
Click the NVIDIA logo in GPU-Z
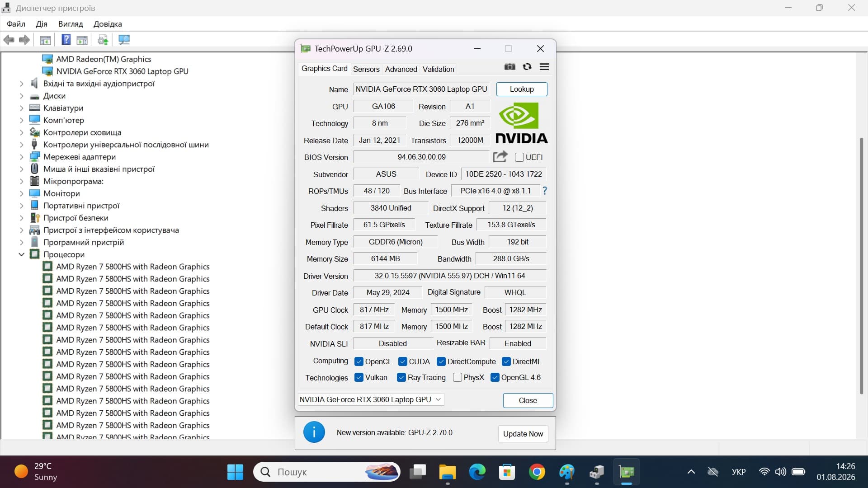coord(521,122)
